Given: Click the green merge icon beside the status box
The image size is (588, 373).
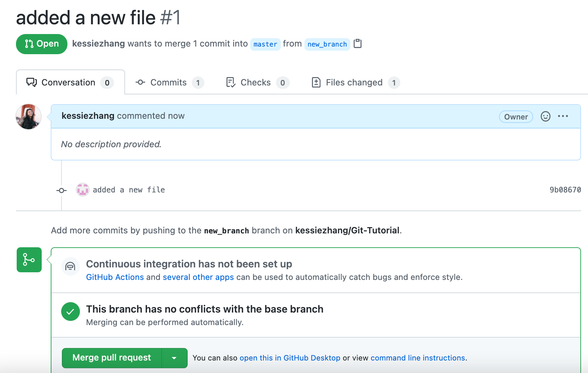Looking at the screenshot, I should (29, 260).
